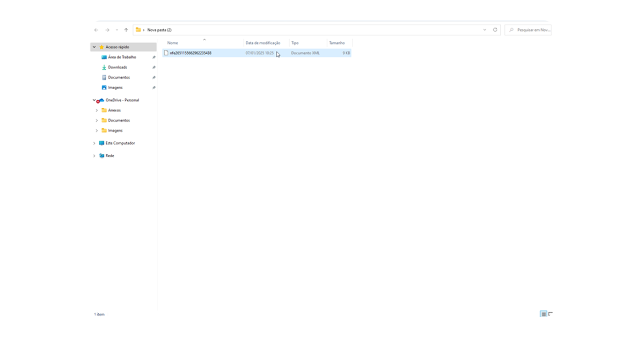Expand the Rede tree node
This screenshot has width=644, height=338.
pyautogui.click(x=94, y=156)
